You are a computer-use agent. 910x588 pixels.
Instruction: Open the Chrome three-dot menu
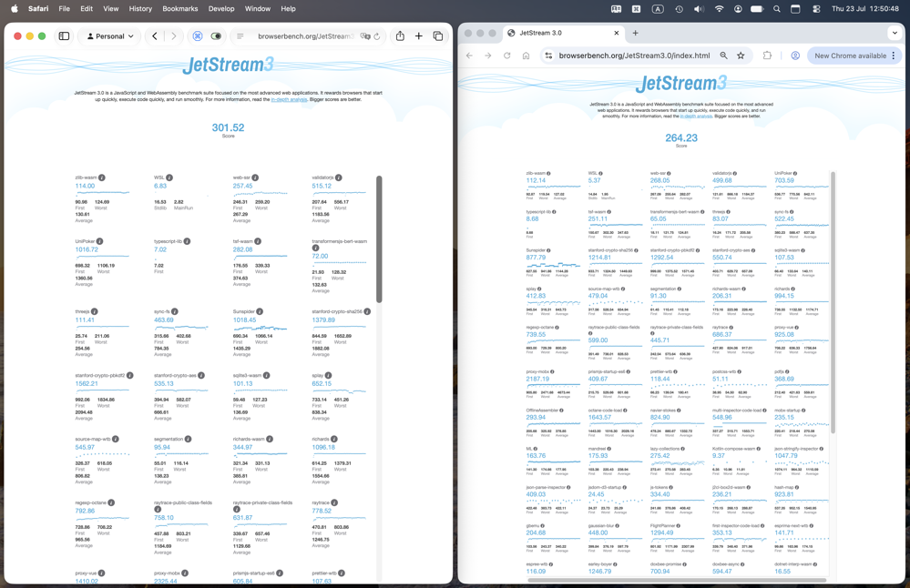[894, 56]
